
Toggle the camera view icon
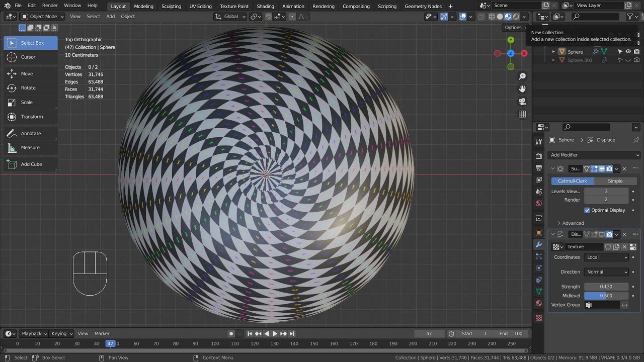click(522, 102)
